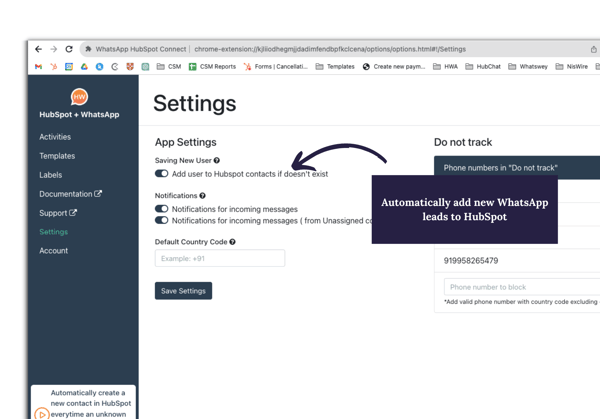Open Support external link in sidebar
600x419 pixels.
click(x=58, y=213)
